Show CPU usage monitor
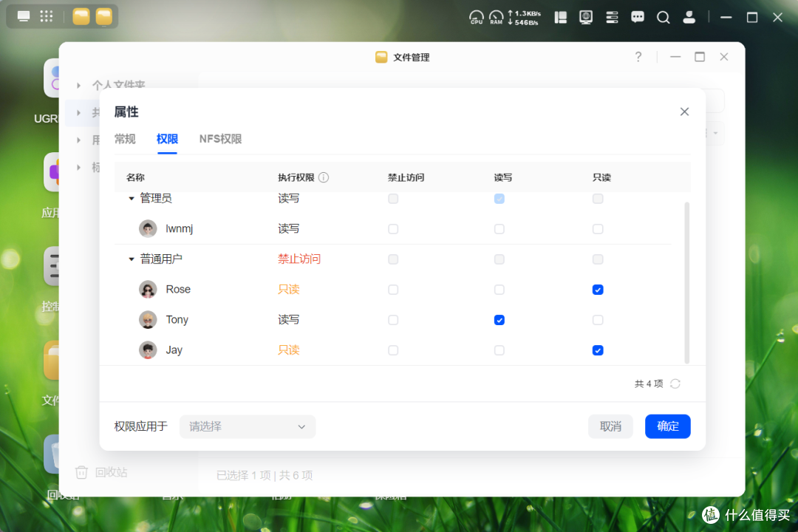The image size is (798, 532). tap(477, 17)
